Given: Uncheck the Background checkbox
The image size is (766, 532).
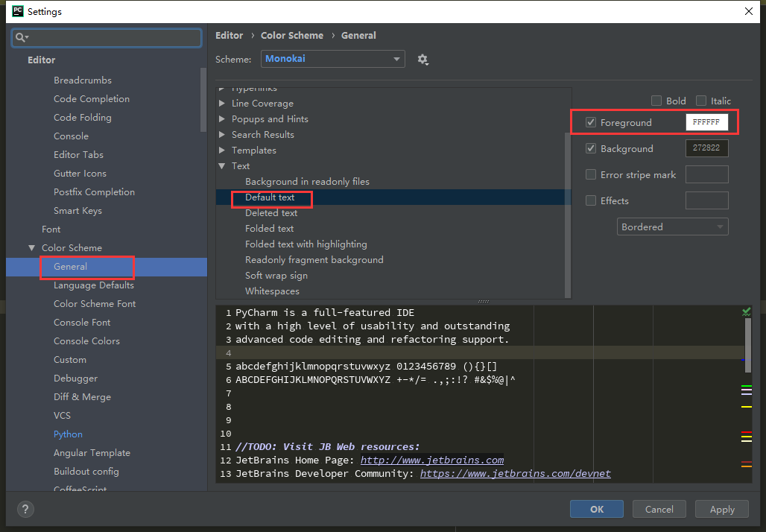Looking at the screenshot, I should [x=591, y=148].
